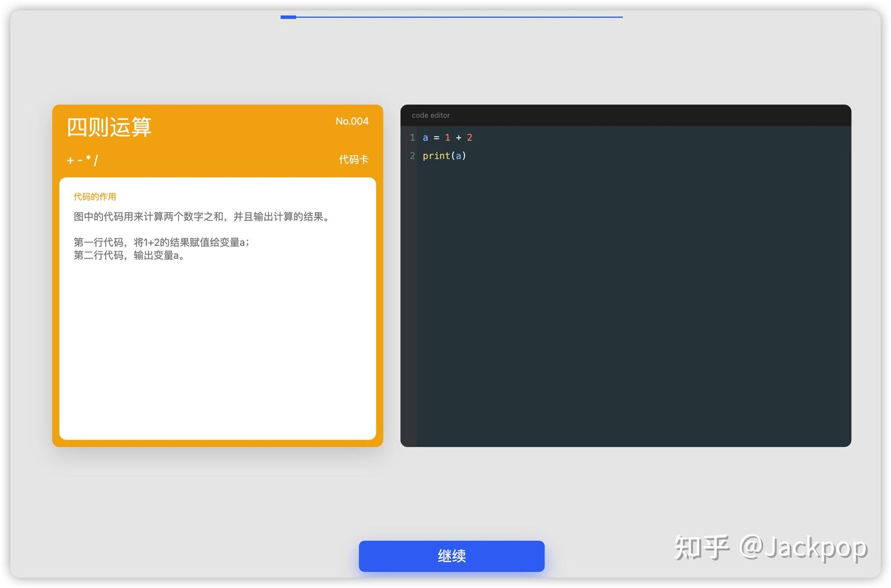Click the + - * / operators text
The height and width of the screenshot is (588, 891).
82,160
